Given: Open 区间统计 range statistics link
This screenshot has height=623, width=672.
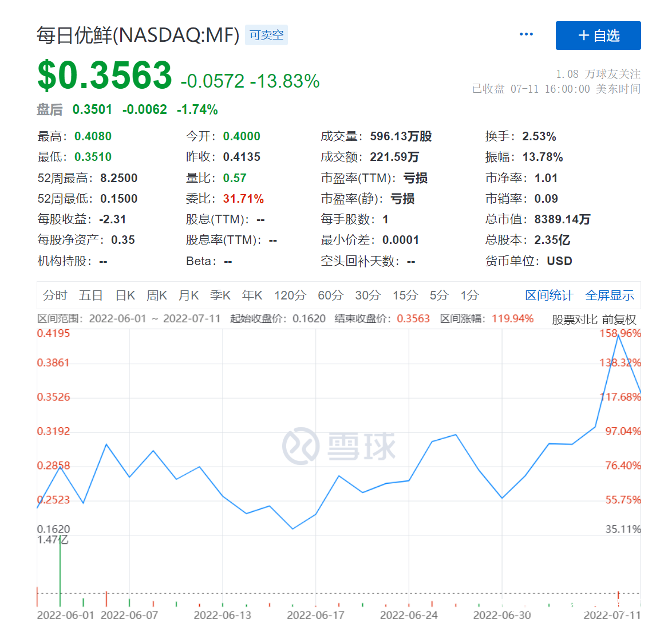Looking at the screenshot, I should [x=549, y=295].
